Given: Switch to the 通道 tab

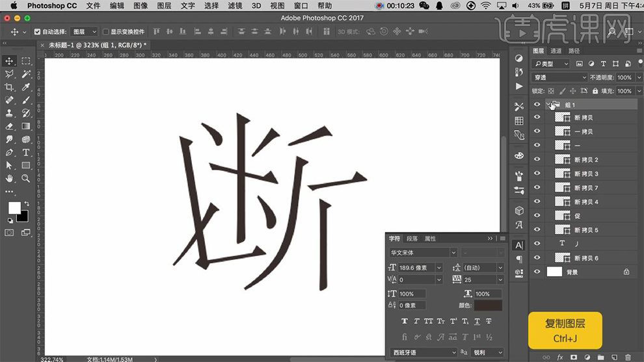Looking at the screenshot, I should [x=556, y=51].
